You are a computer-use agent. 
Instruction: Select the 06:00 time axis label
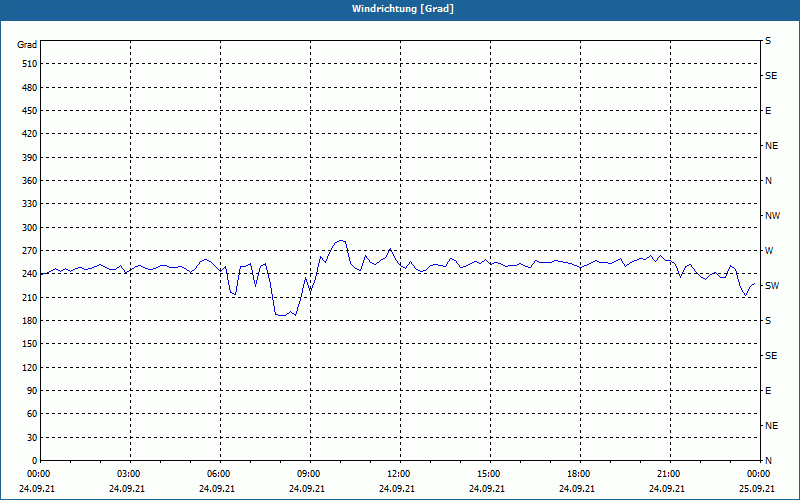click(218, 474)
